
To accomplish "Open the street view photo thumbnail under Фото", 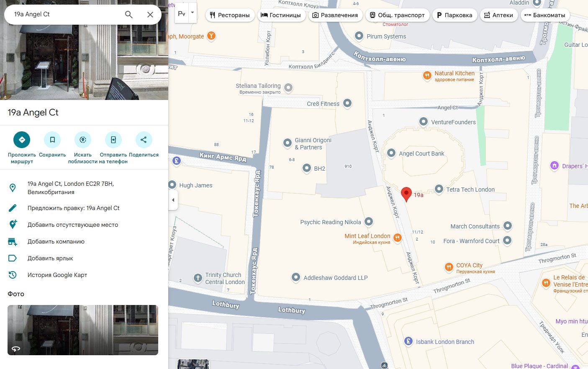I will coord(83,330).
